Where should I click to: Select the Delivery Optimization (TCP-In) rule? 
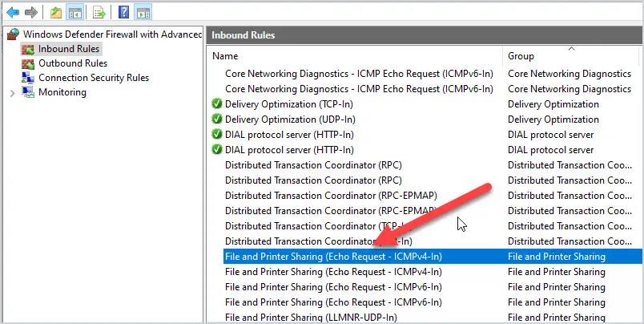coord(289,104)
